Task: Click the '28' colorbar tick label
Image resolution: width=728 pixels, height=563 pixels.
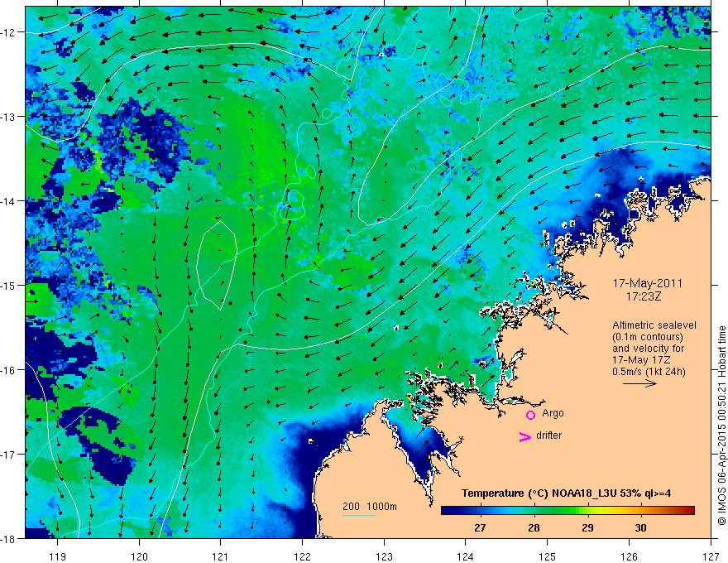Action: coord(534,527)
